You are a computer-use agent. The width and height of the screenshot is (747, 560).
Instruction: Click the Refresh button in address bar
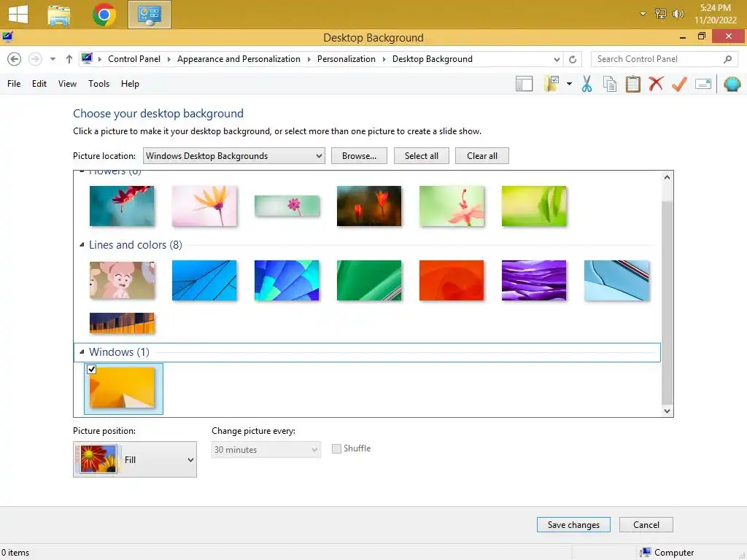click(x=573, y=59)
